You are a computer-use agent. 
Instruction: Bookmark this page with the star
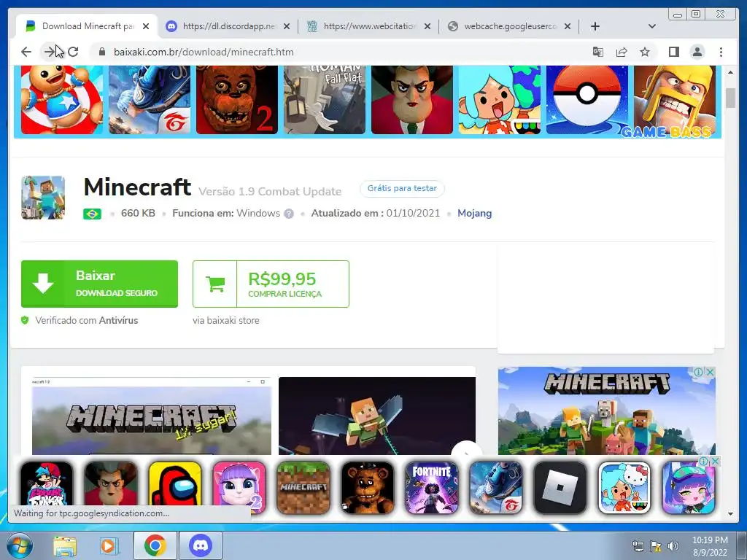pos(645,52)
